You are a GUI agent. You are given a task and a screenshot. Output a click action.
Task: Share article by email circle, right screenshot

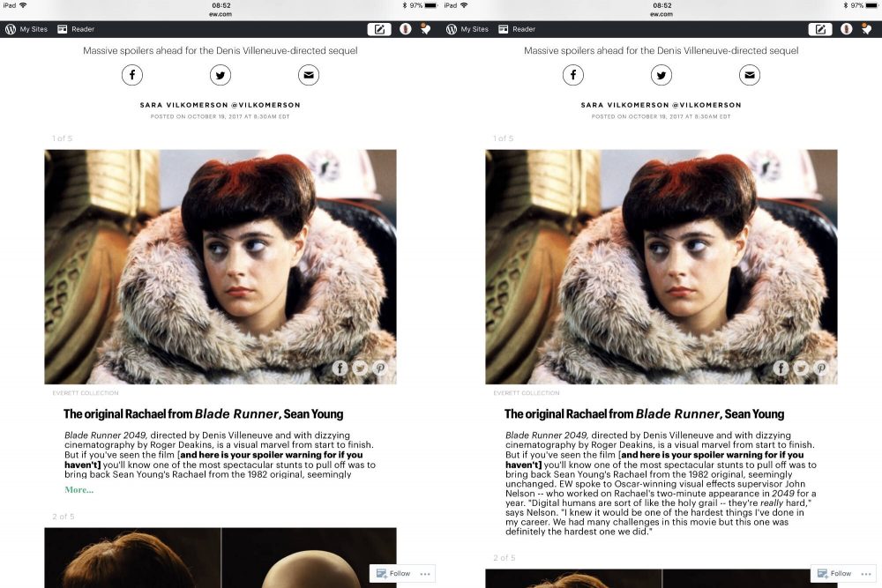tap(750, 75)
